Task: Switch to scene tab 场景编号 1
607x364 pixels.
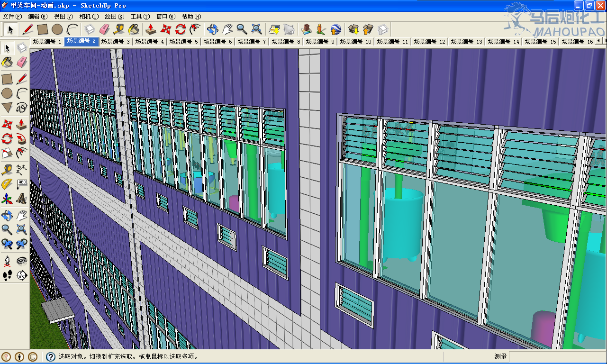Action: [x=47, y=41]
